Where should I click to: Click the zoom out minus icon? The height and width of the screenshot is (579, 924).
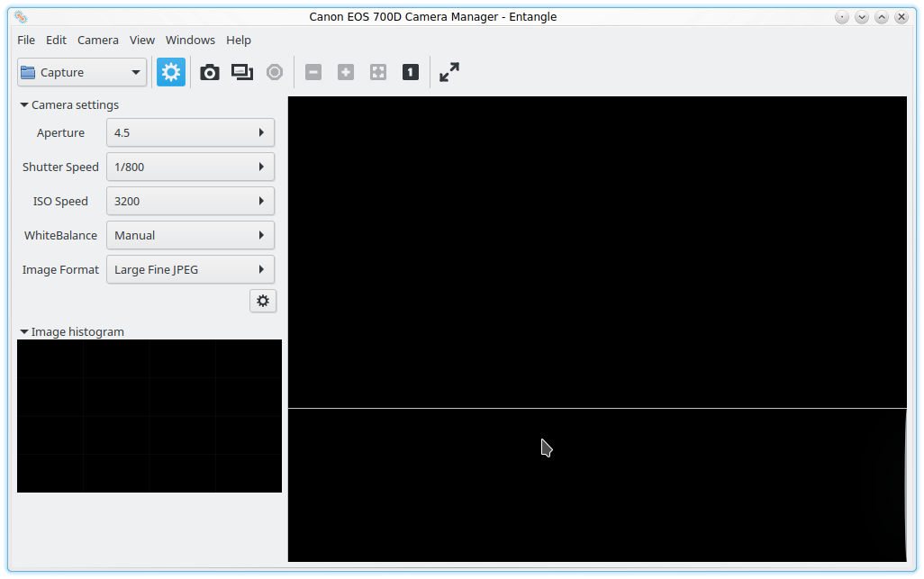[313, 72]
